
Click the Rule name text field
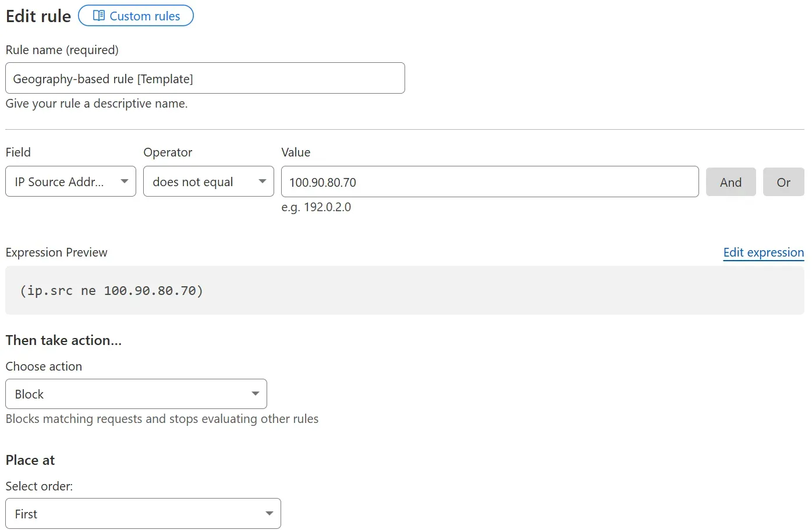click(205, 79)
